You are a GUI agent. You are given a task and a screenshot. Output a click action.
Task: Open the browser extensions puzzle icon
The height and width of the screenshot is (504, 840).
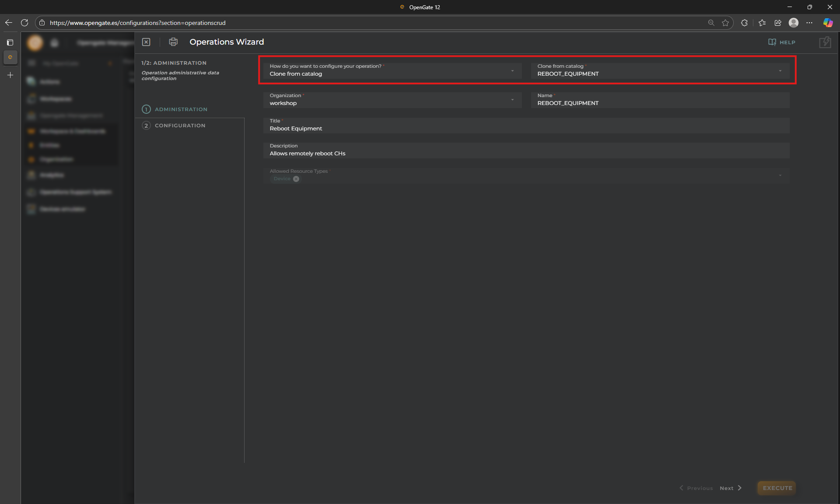pos(744,23)
